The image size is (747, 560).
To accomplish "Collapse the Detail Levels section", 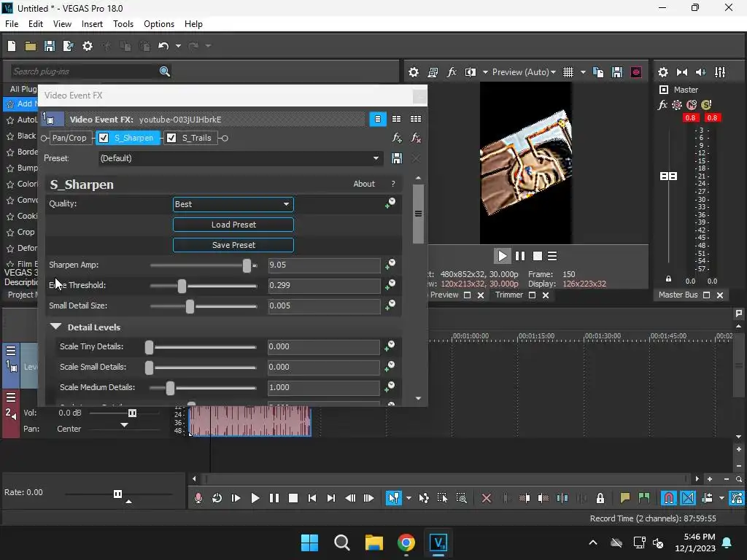I will click(x=55, y=327).
